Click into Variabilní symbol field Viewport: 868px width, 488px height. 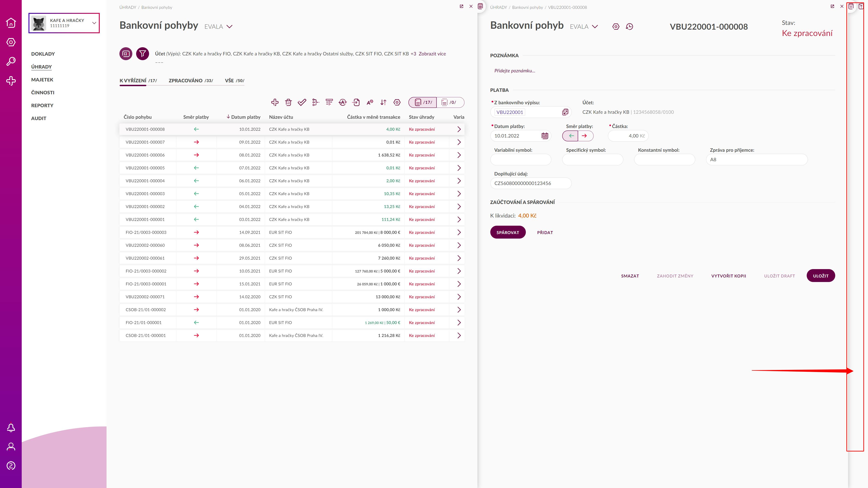point(521,159)
